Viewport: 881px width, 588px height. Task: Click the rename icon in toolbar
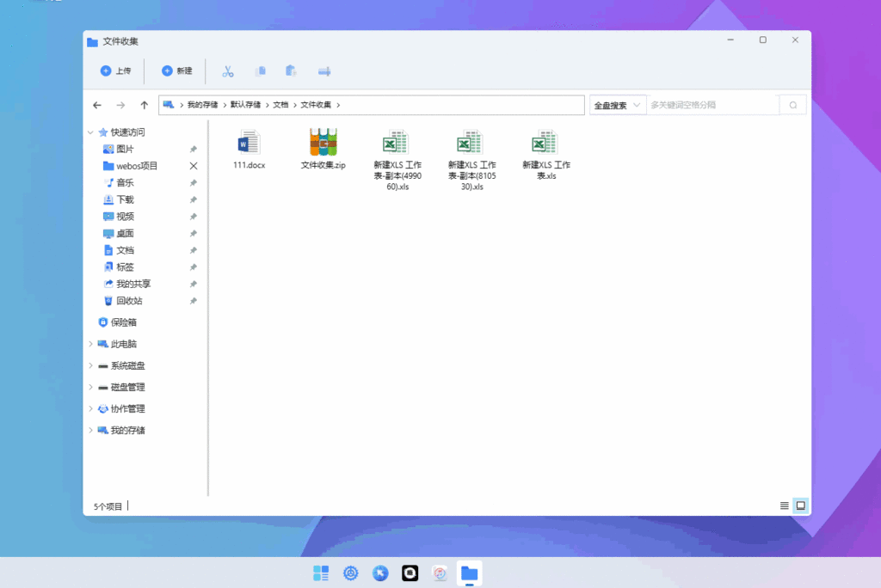pos(324,71)
